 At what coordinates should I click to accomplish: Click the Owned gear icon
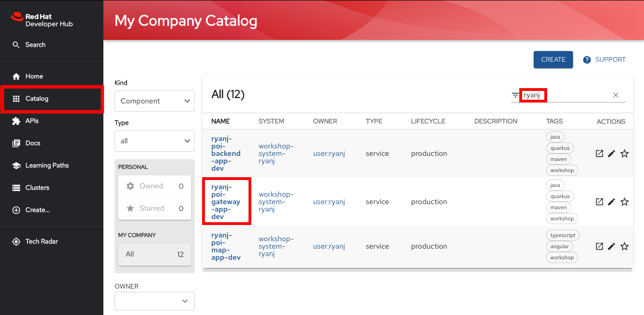pyautogui.click(x=130, y=186)
